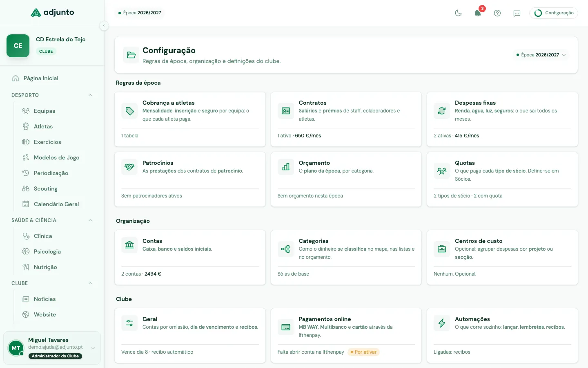The image size is (588, 368).
Task: Click the Calendário Geral icon
Action: [26, 204]
